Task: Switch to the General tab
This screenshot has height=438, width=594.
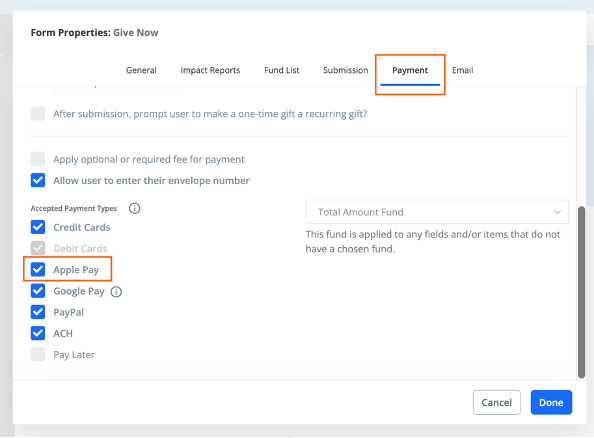Action: click(141, 70)
